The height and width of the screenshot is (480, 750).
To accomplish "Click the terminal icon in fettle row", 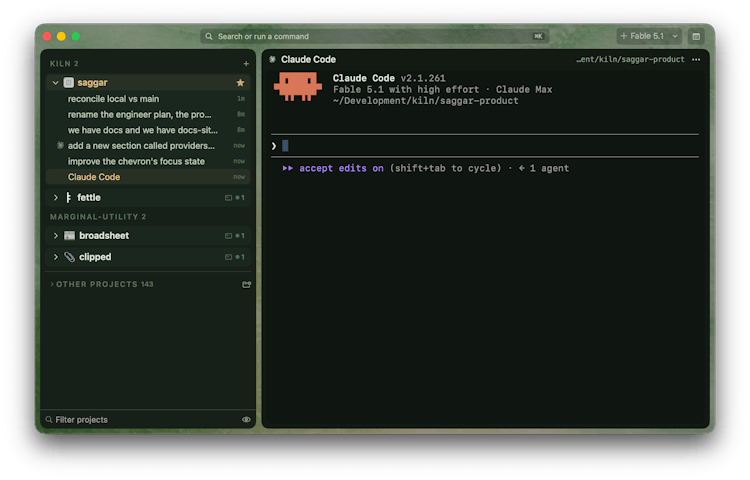I will coord(228,197).
